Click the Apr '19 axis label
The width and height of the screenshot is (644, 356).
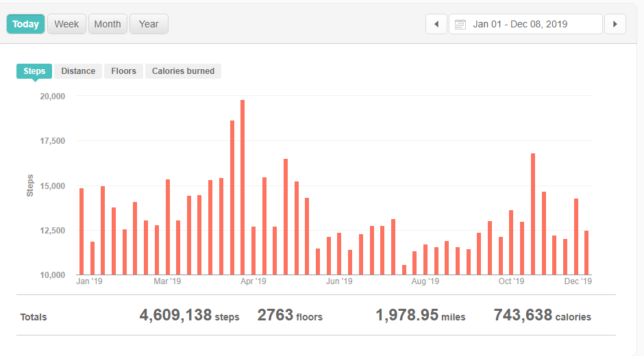[253, 281]
